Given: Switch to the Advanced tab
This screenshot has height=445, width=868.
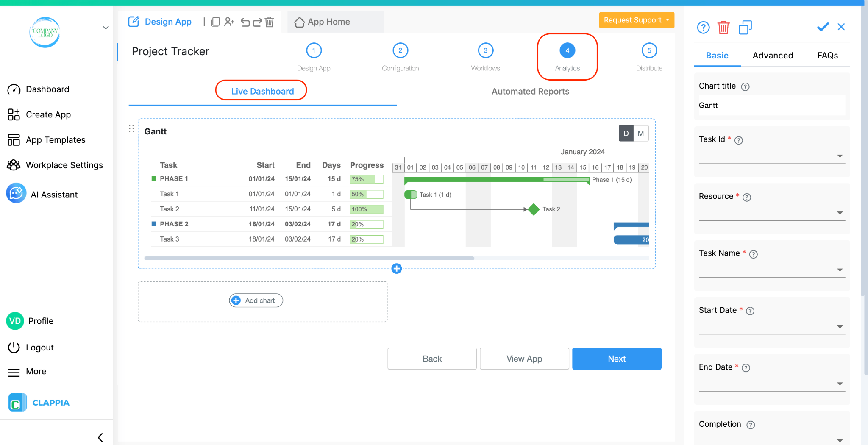Looking at the screenshot, I should 773,56.
